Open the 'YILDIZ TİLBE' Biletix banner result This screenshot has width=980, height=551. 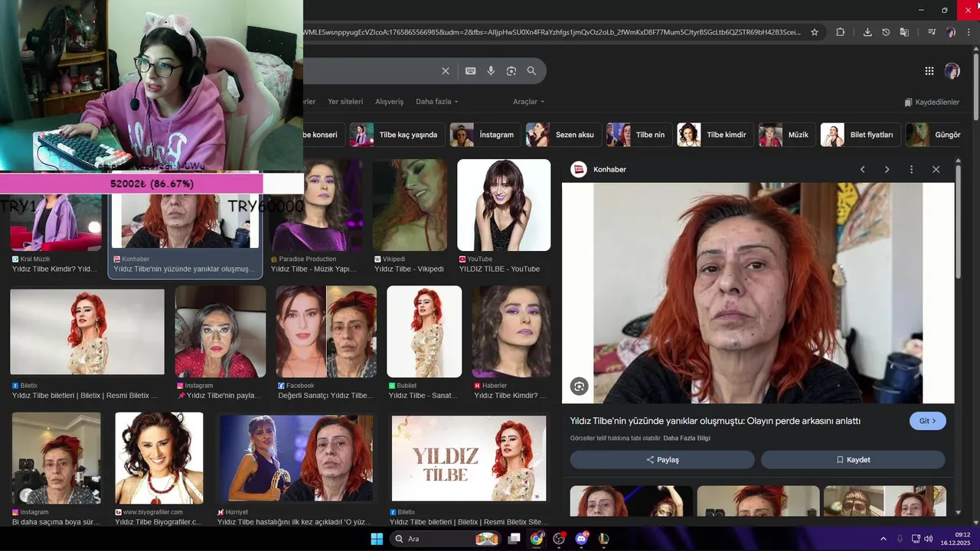click(x=469, y=458)
